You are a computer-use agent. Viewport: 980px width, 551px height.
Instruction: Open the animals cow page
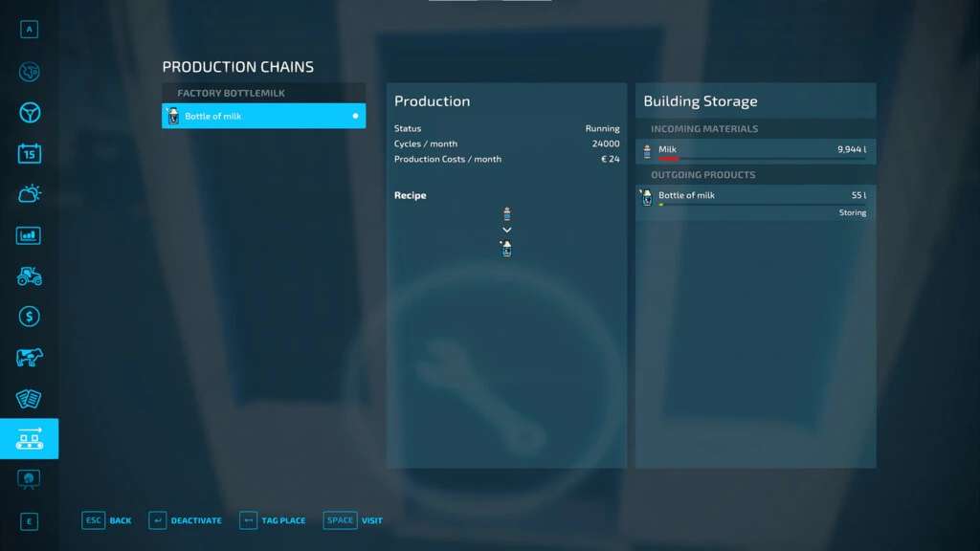(x=29, y=357)
